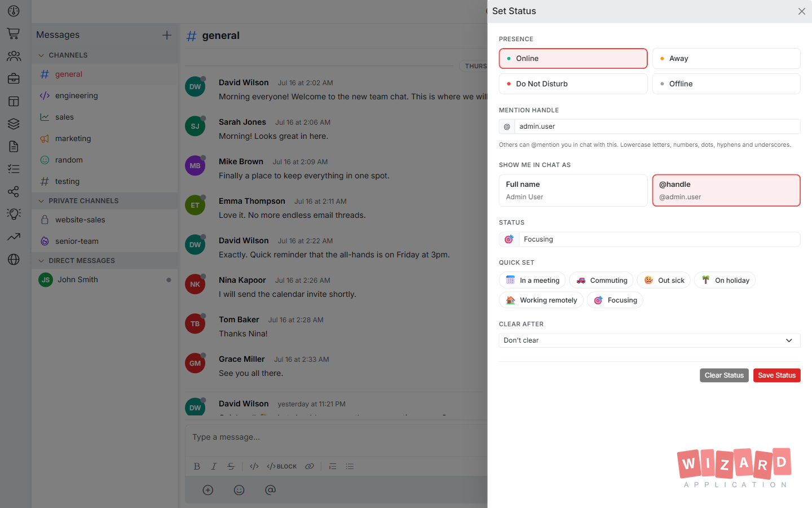Open the briefcase sidebar icon
812x508 pixels.
(x=14, y=78)
